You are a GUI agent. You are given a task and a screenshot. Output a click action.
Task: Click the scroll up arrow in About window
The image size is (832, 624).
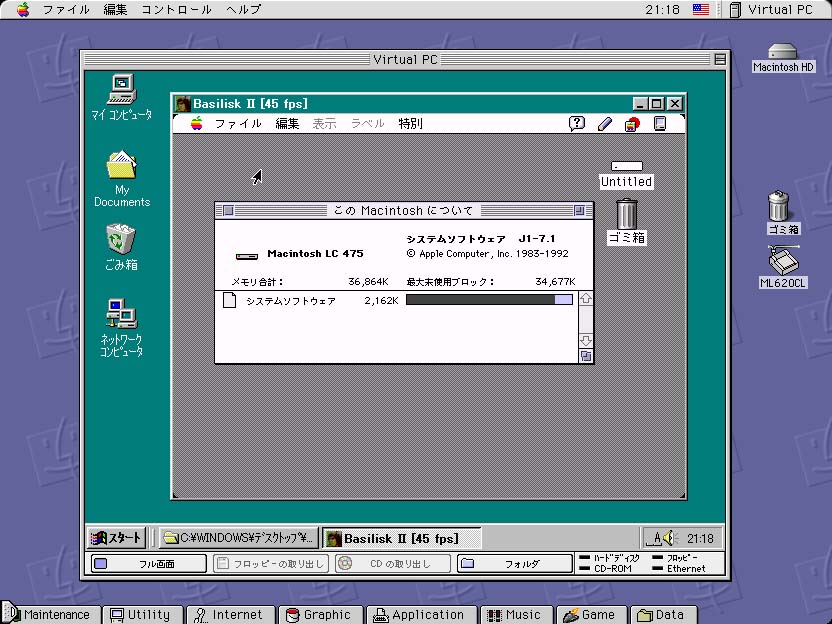[x=586, y=299]
